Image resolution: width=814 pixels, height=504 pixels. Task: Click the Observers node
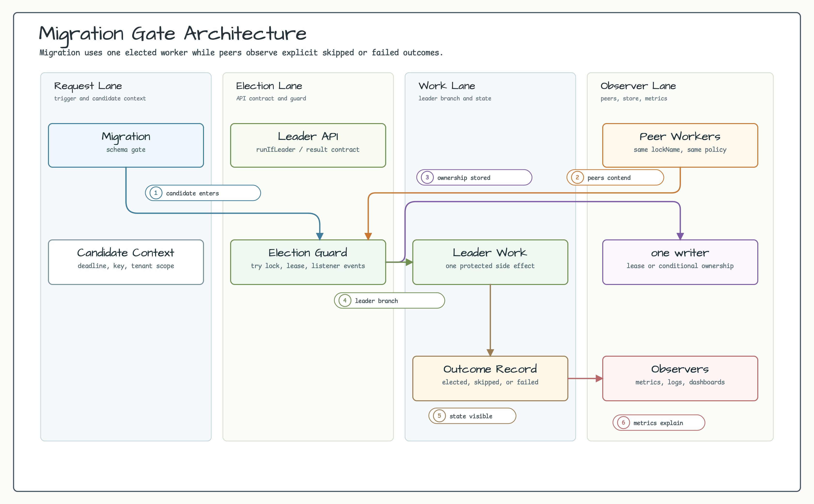680,378
